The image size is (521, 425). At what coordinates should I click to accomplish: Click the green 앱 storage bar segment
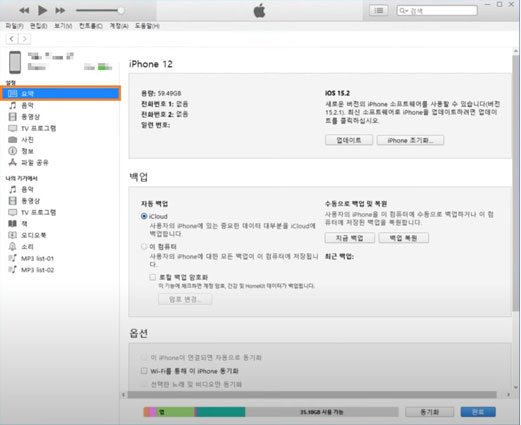pyautogui.click(x=175, y=412)
